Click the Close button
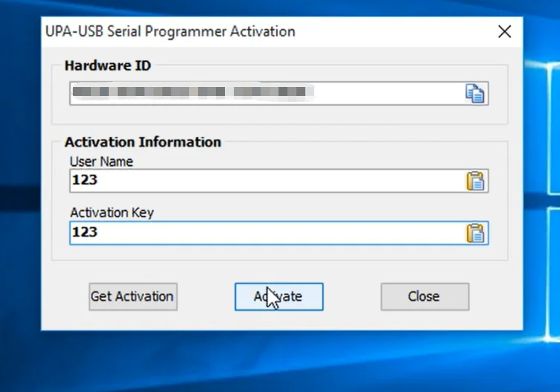Viewport: 560px width, 392px height. [424, 297]
